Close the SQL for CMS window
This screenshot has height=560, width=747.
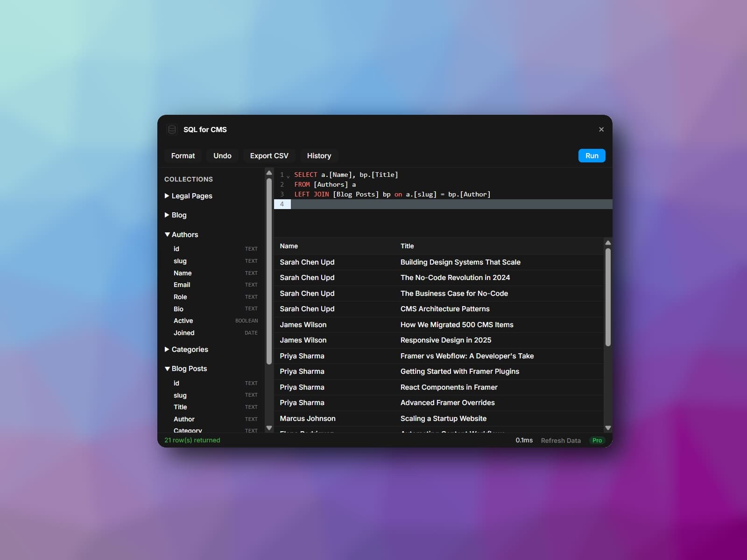601,129
